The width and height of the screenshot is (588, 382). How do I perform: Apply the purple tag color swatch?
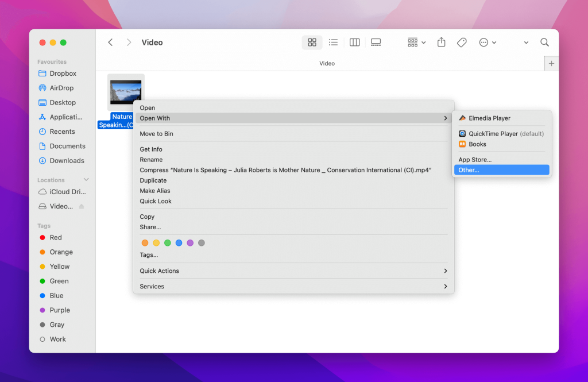click(190, 242)
